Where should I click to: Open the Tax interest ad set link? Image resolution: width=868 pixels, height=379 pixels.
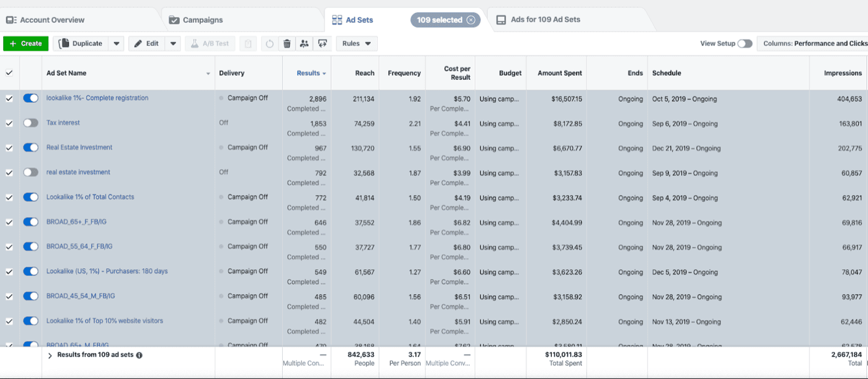pyautogui.click(x=63, y=123)
